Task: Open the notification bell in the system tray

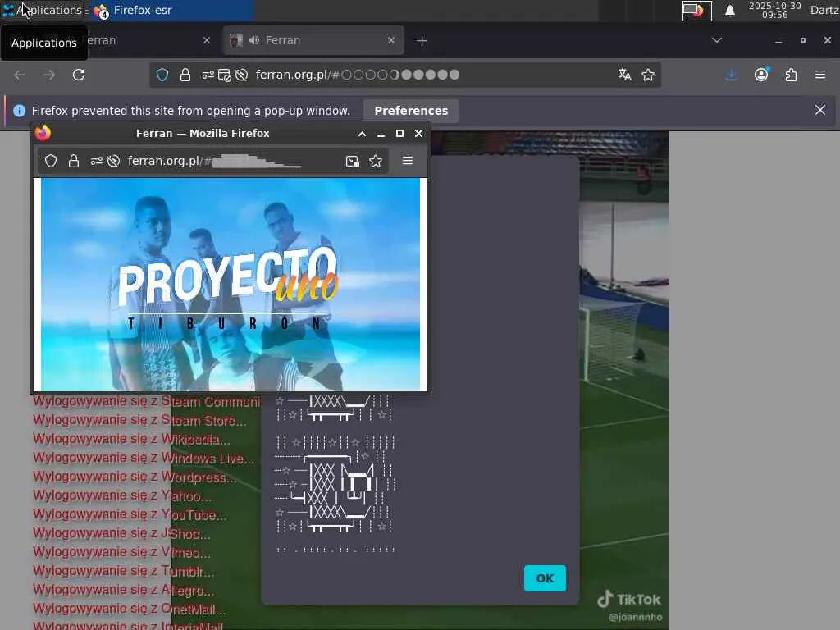Action: pos(729,11)
